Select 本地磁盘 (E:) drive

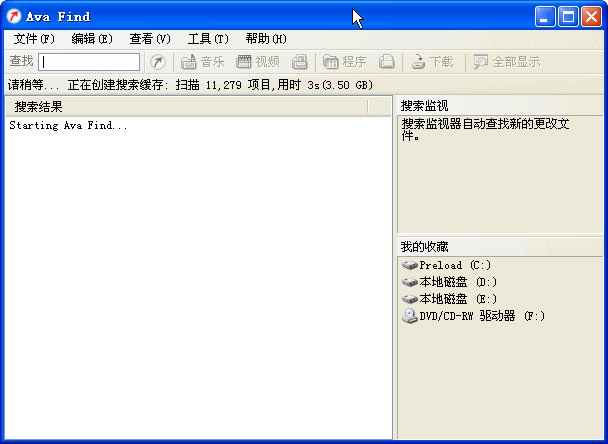coord(458,299)
